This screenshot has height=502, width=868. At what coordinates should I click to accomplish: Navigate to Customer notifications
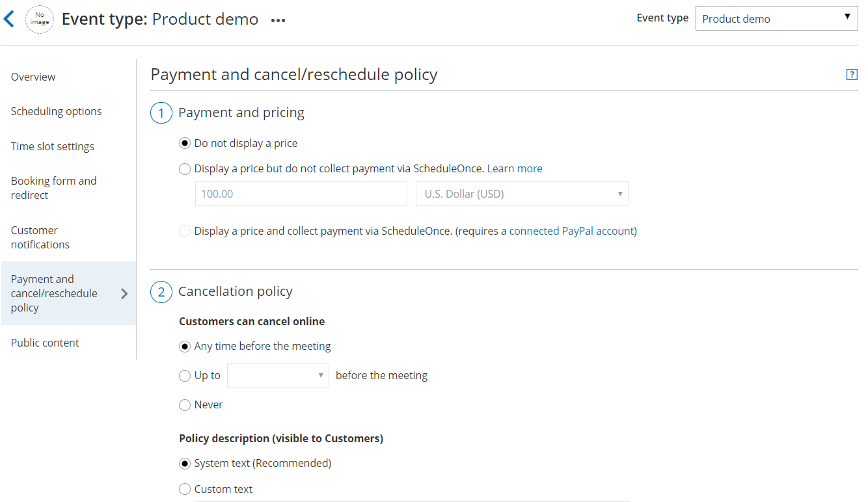click(x=40, y=237)
